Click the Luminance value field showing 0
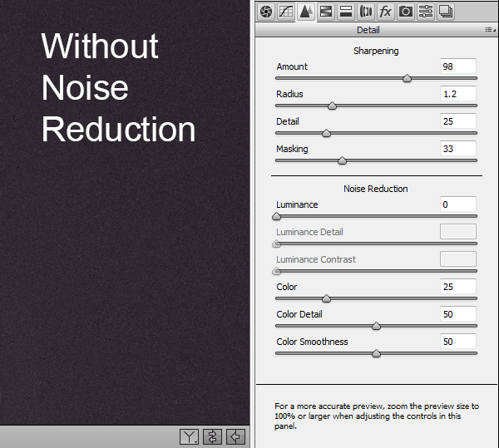The image size is (499, 448). tap(458, 204)
